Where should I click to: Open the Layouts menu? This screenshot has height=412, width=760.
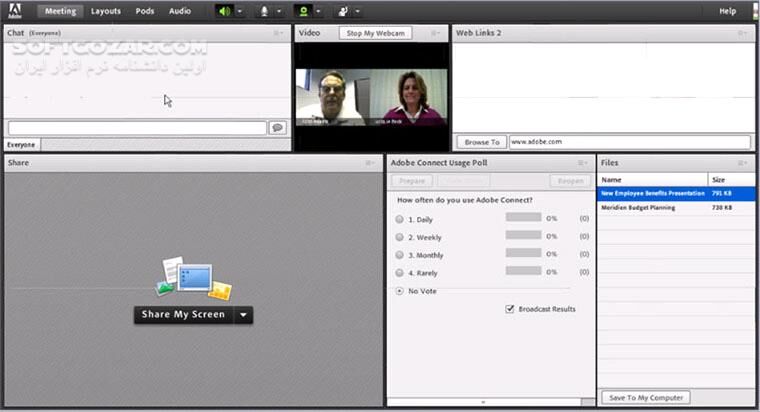tap(106, 11)
